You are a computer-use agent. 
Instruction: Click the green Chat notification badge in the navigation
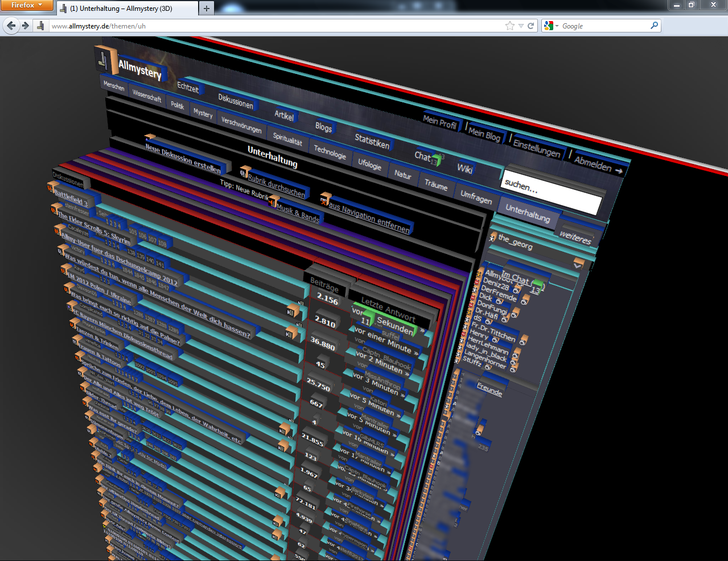[x=437, y=160]
